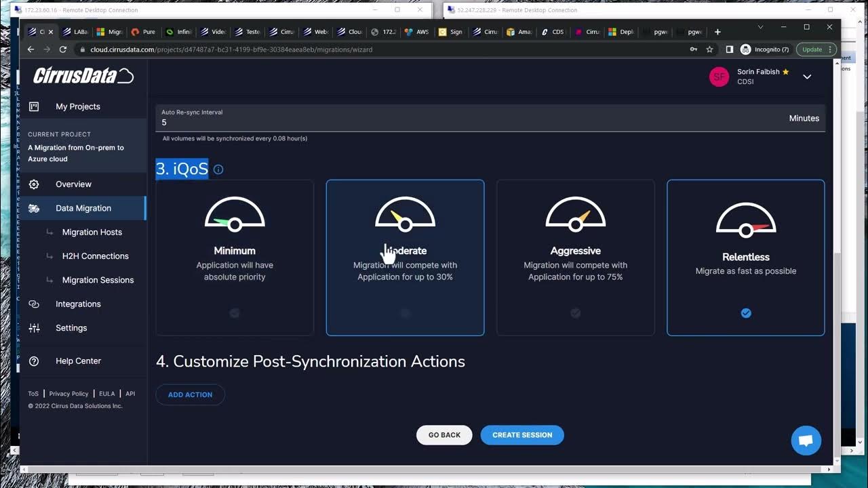Switch to the CDS tab
868x488 pixels.
553,32
